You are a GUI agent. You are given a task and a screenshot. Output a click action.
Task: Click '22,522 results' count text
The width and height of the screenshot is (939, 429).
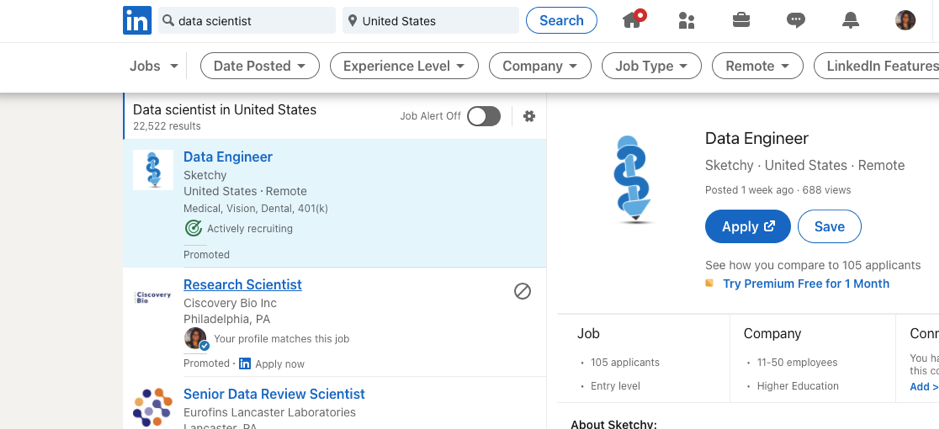[167, 126]
